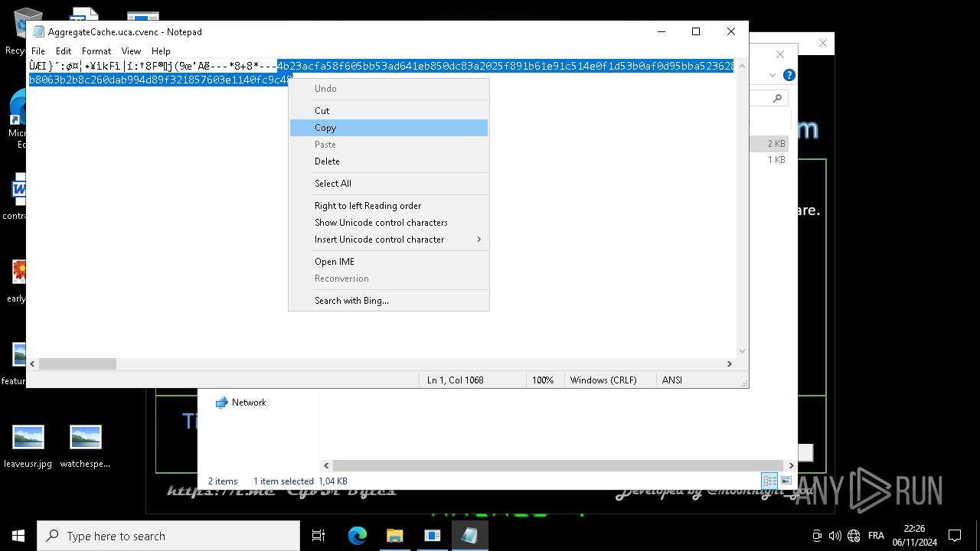Switch Explorer to large icons view
980x551 pixels.
click(x=786, y=481)
